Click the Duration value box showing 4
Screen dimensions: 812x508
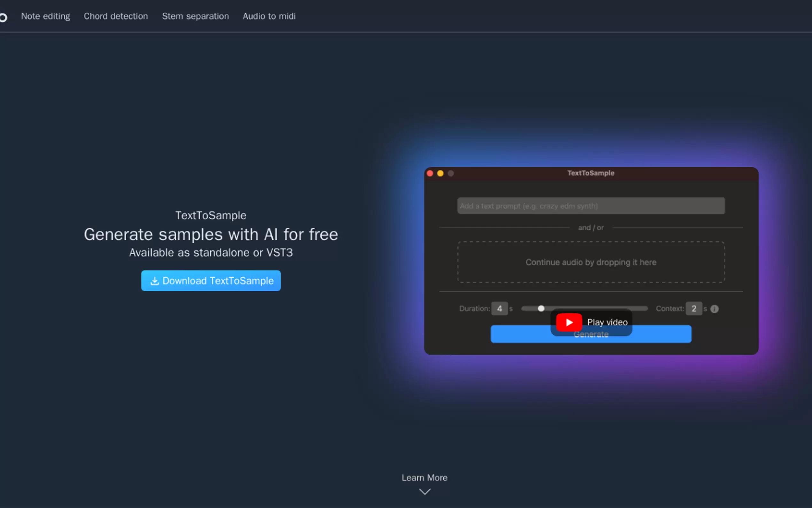coord(499,308)
